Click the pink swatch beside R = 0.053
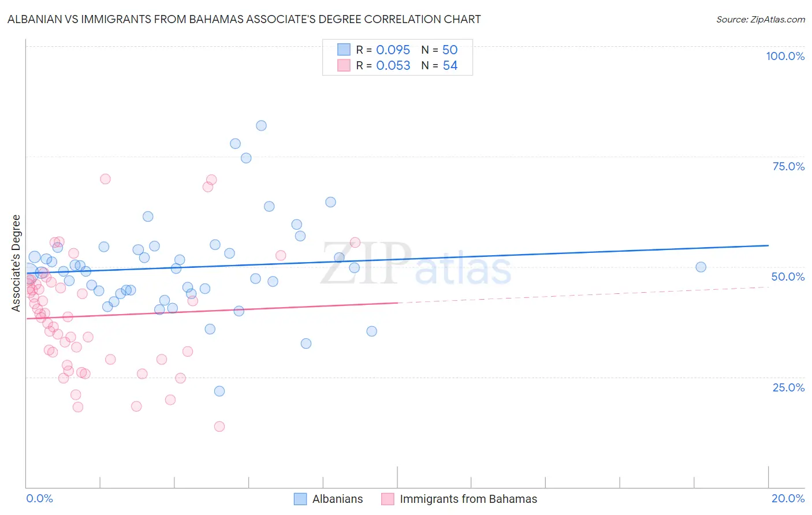 344,65
